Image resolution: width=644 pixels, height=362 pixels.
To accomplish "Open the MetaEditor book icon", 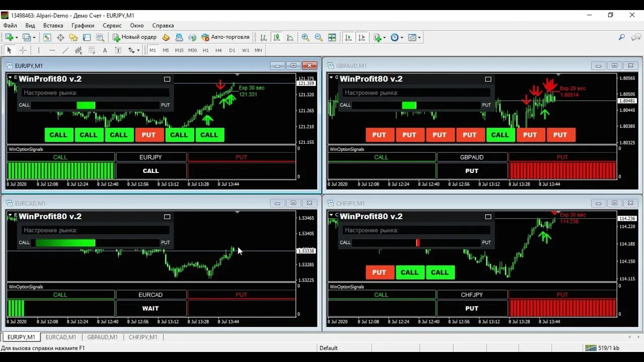I will coord(166,37).
